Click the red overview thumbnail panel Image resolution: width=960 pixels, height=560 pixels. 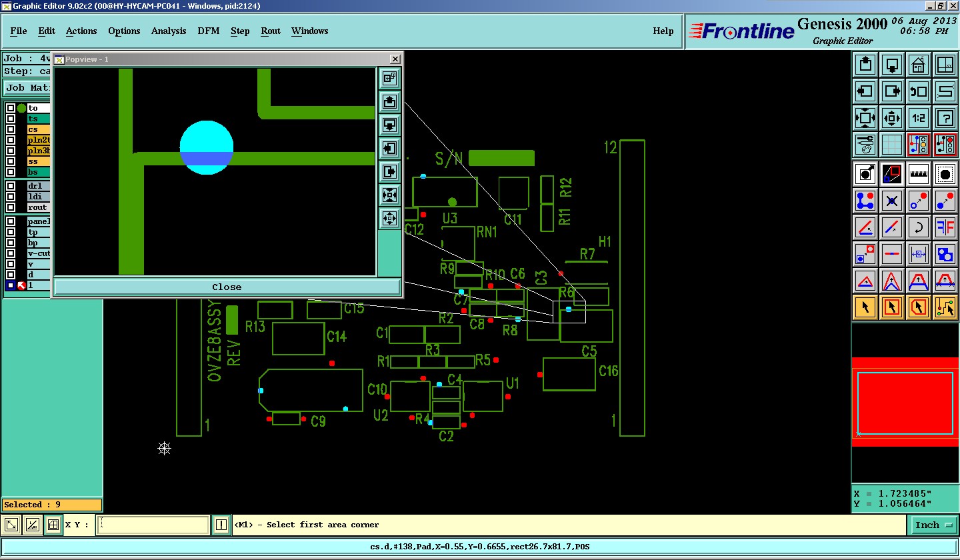point(905,402)
